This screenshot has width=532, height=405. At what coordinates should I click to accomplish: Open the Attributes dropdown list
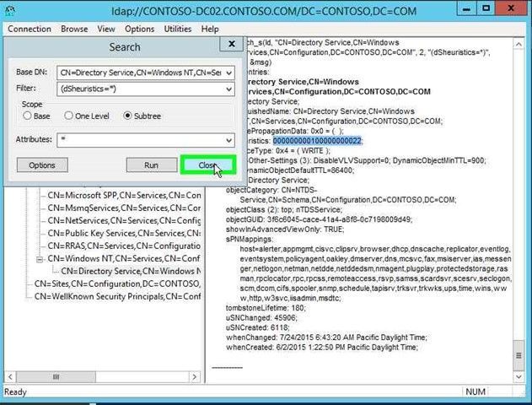pyautogui.click(x=229, y=140)
